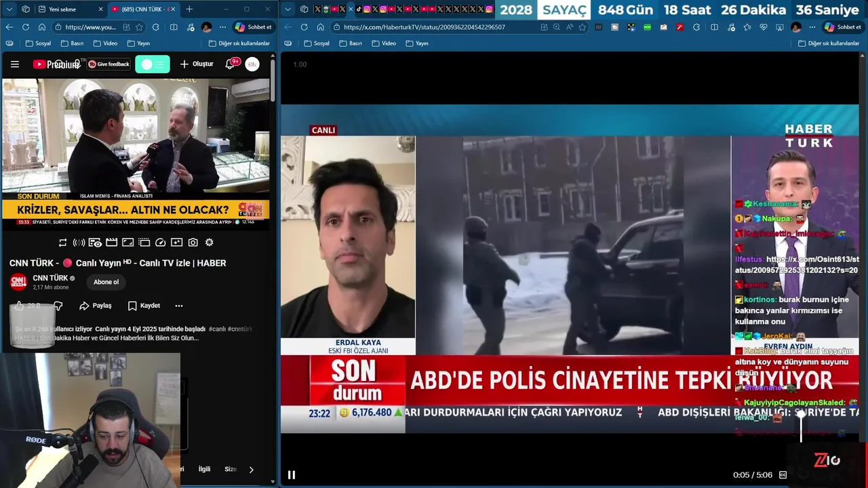Open YouTube account avatar menu
Image resolution: width=868 pixels, height=488 pixels.
point(252,64)
